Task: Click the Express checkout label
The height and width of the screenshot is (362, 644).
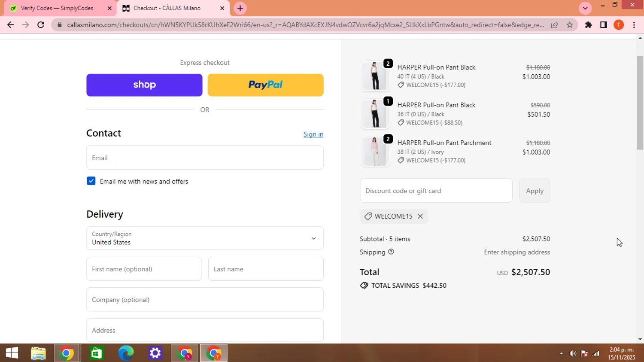Action: pyautogui.click(x=205, y=63)
